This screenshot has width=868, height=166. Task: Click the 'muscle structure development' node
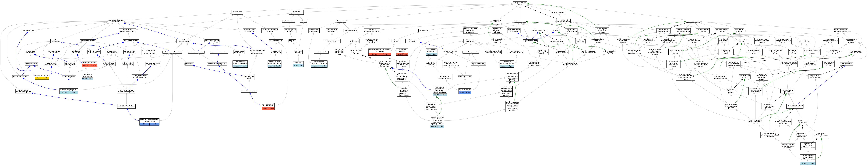click(x=250, y=30)
